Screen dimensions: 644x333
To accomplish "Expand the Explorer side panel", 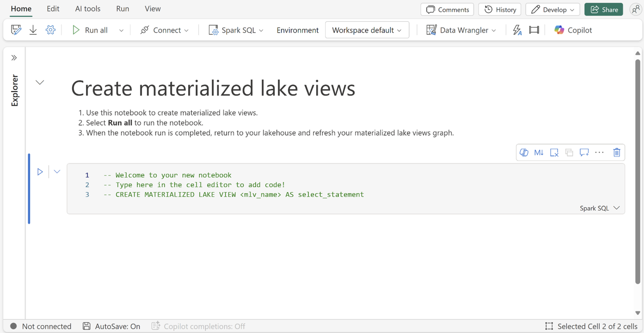I will pos(14,58).
